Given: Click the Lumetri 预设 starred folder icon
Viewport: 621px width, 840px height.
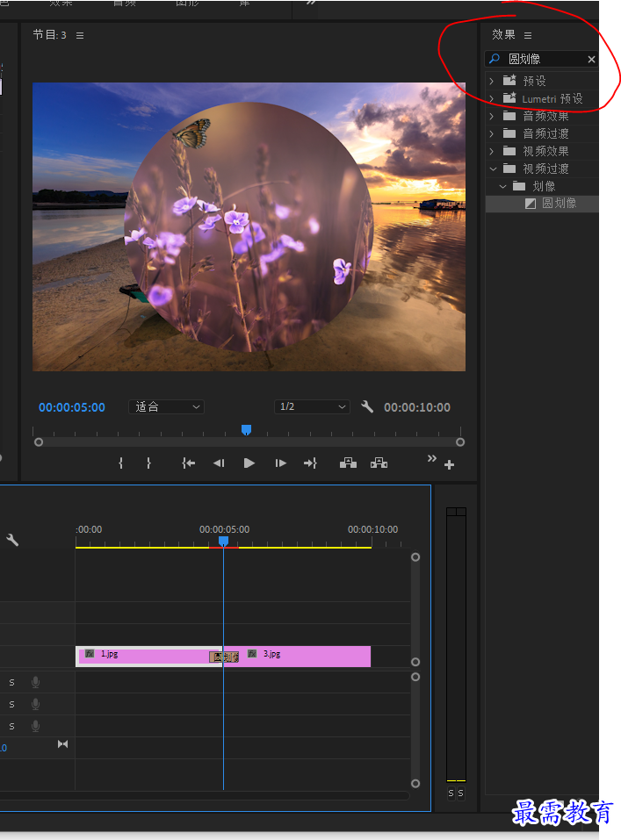Looking at the screenshot, I should point(509,98).
